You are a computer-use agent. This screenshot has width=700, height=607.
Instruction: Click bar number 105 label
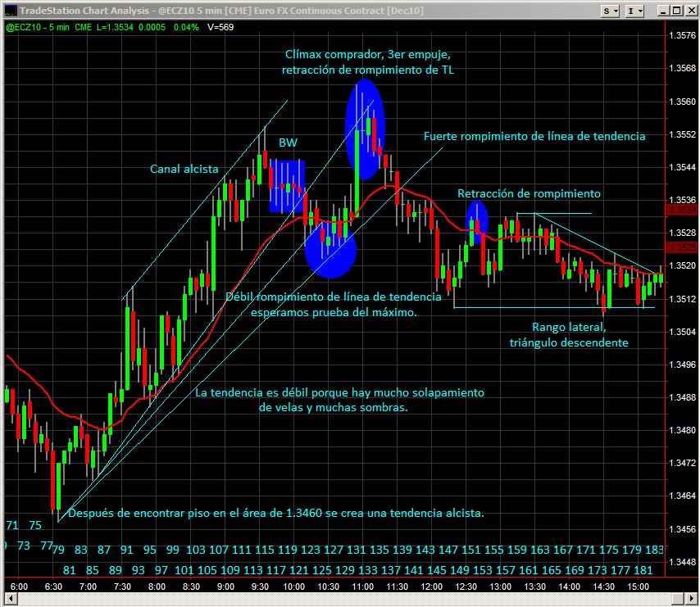click(x=207, y=570)
